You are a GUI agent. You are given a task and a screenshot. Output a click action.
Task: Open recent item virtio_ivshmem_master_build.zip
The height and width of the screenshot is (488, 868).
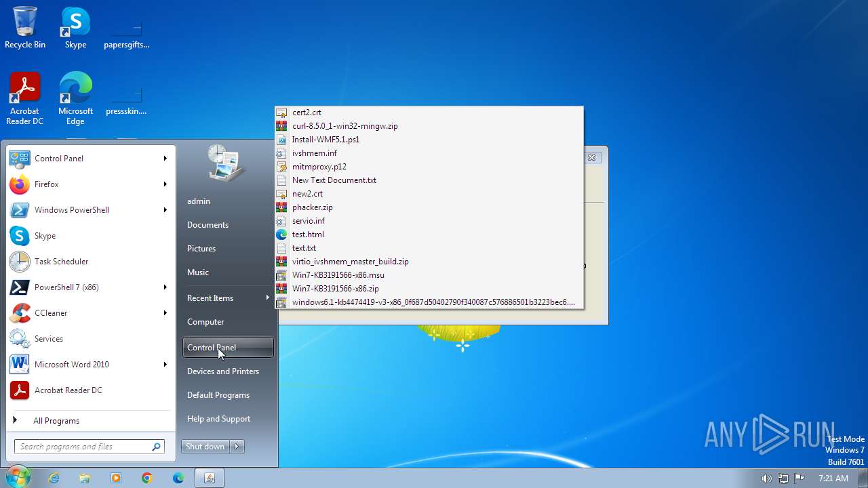point(429,262)
